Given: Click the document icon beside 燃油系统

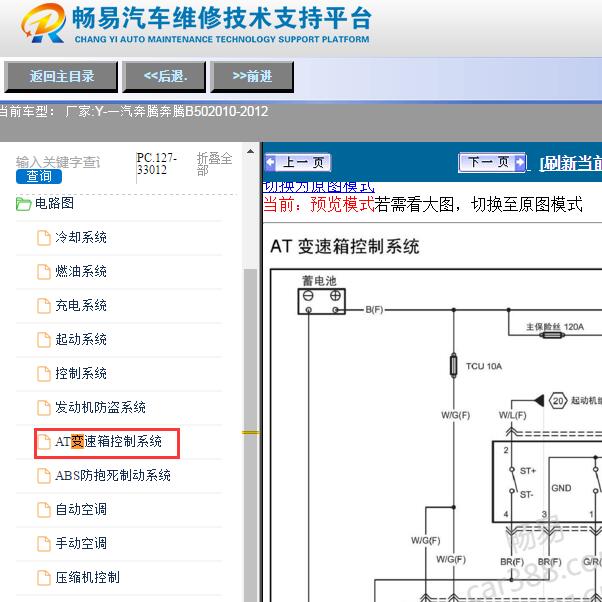Looking at the screenshot, I should 44,272.
